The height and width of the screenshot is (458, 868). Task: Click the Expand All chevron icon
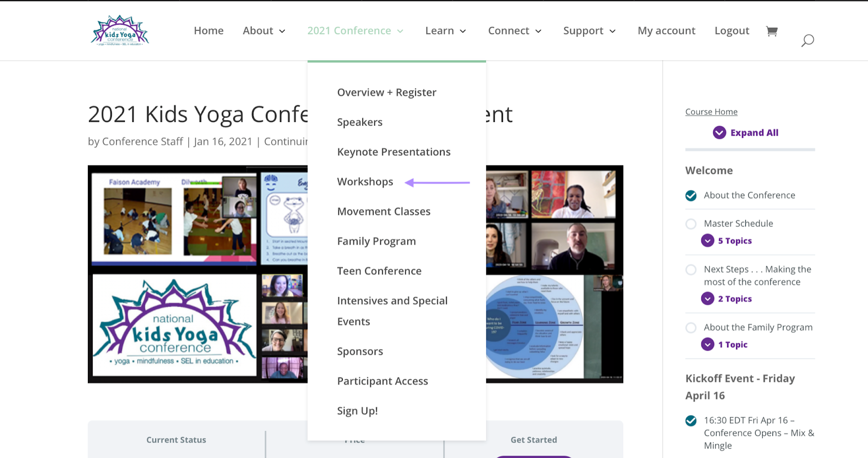point(719,132)
